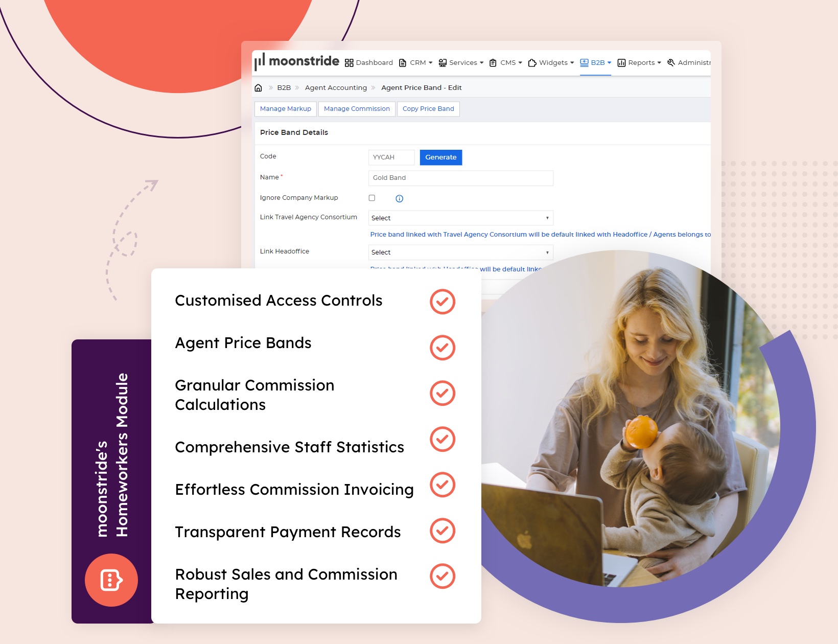Click 'Agent Price Band - Edit' breadcrumb text
This screenshot has height=644, width=838.
point(422,88)
